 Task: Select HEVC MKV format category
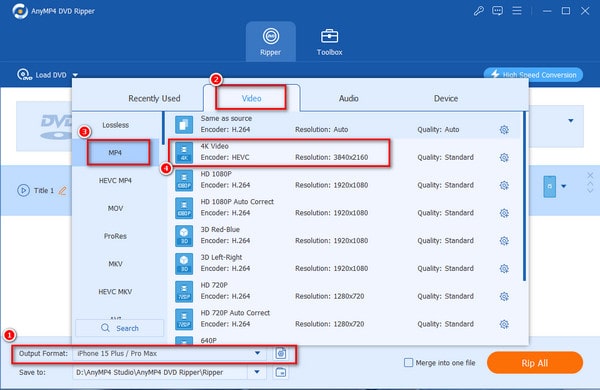coord(116,292)
